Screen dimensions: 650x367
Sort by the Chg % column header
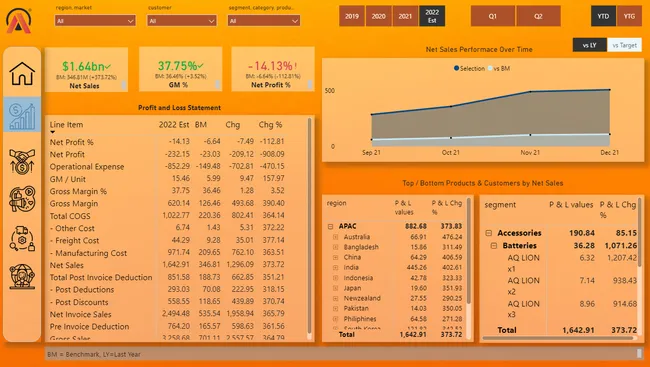click(270, 125)
